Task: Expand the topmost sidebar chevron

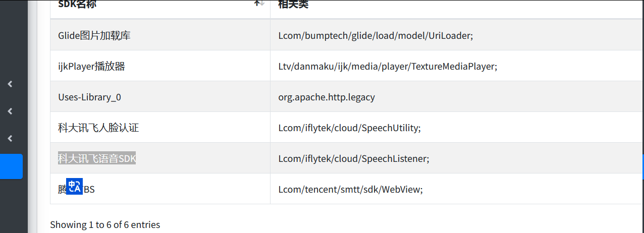Action: point(10,84)
